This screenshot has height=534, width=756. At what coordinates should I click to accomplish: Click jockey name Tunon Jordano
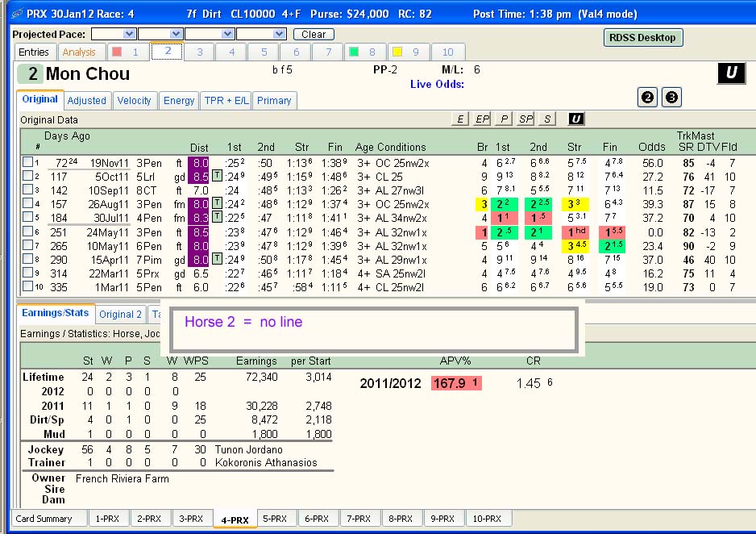click(249, 449)
